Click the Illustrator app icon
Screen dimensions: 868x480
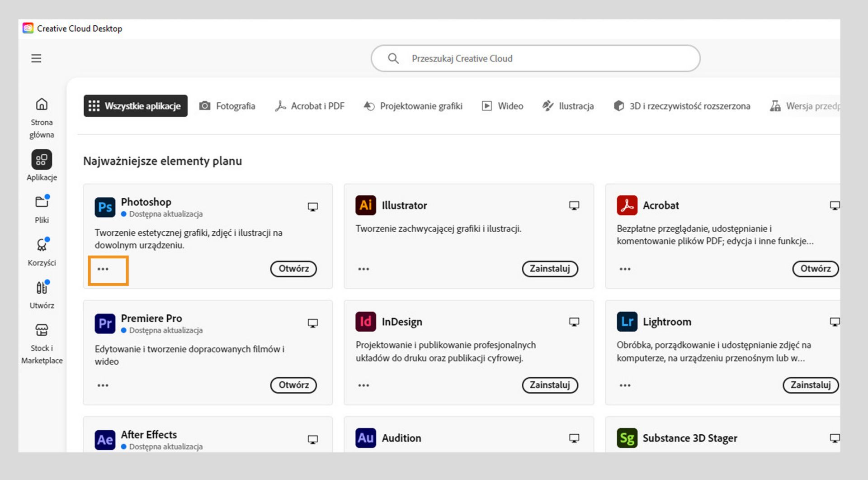[x=365, y=205]
